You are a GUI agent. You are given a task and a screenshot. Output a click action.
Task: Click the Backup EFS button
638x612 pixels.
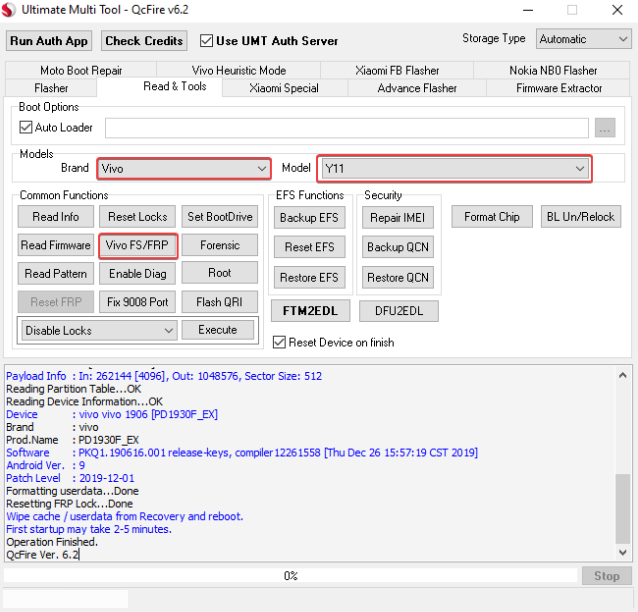click(309, 218)
